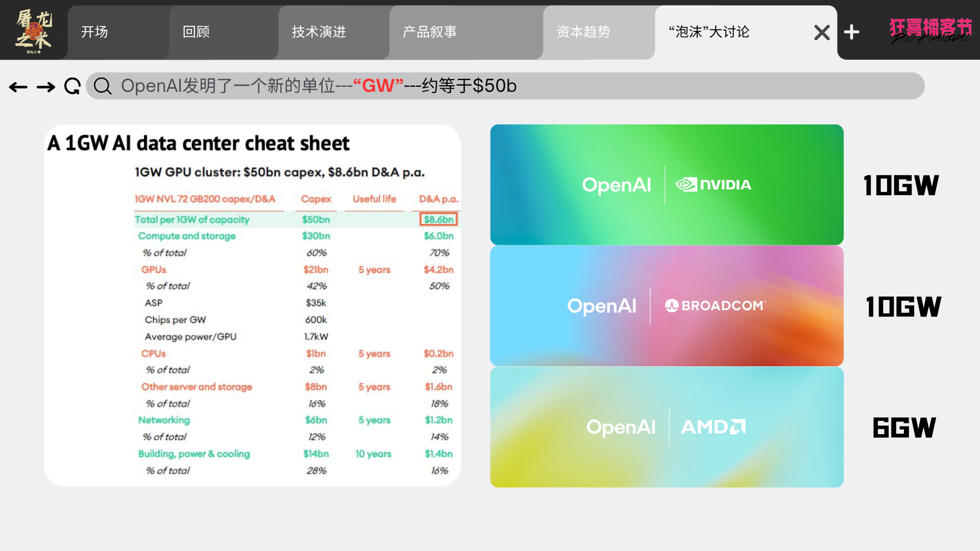Viewport: 980px width, 551px height.
Task: Switch to the 资本趋势 tab
Action: pyautogui.click(x=583, y=32)
